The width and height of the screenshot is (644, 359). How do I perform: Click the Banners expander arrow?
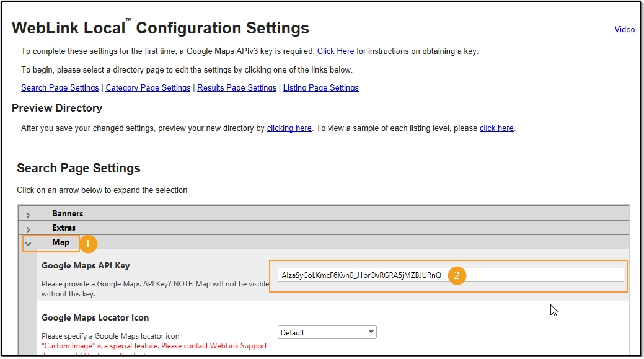(x=29, y=213)
